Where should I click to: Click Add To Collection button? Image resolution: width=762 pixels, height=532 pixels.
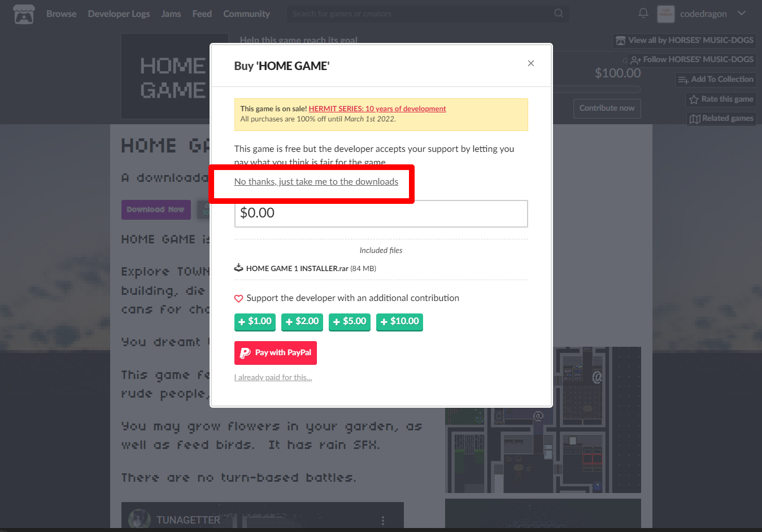tap(716, 80)
